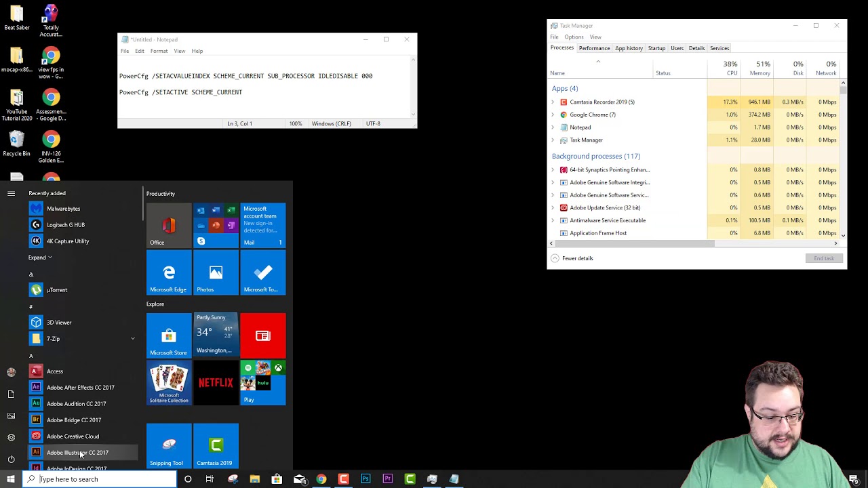Image resolution: width=868 pixels, height=488 pixels.
Task: Open the Photos tile
Action: click(216, 272)
